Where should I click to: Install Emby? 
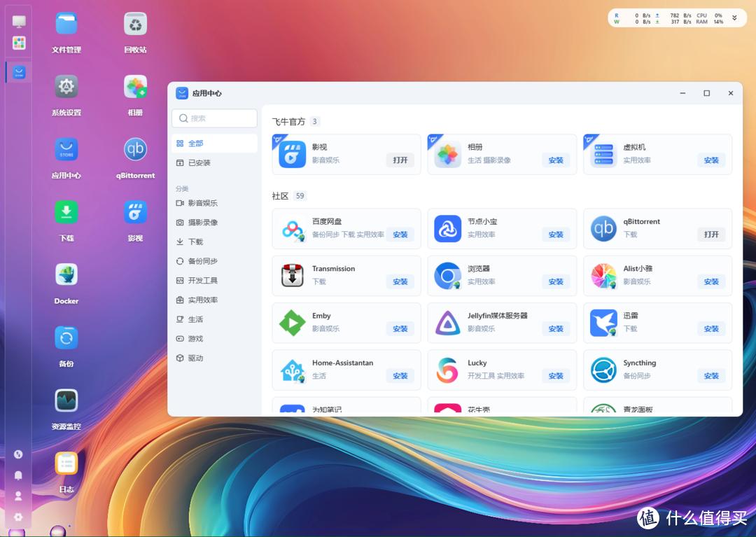[400, 329]
